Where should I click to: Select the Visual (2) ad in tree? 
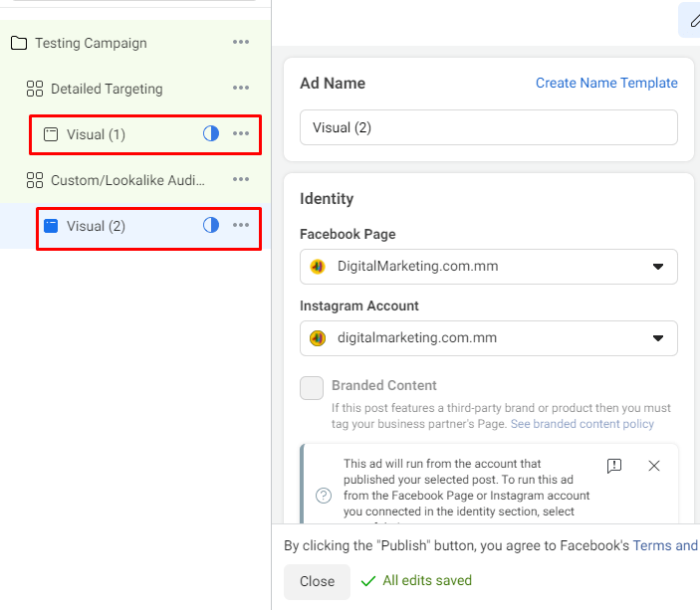tap(96, 226)
